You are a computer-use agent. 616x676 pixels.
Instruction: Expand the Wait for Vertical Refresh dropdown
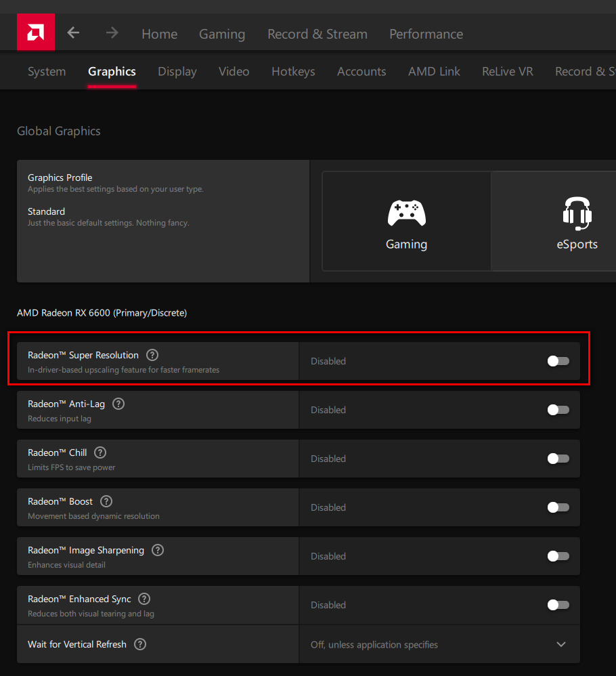pyautogui.click(x=560, y=644)
